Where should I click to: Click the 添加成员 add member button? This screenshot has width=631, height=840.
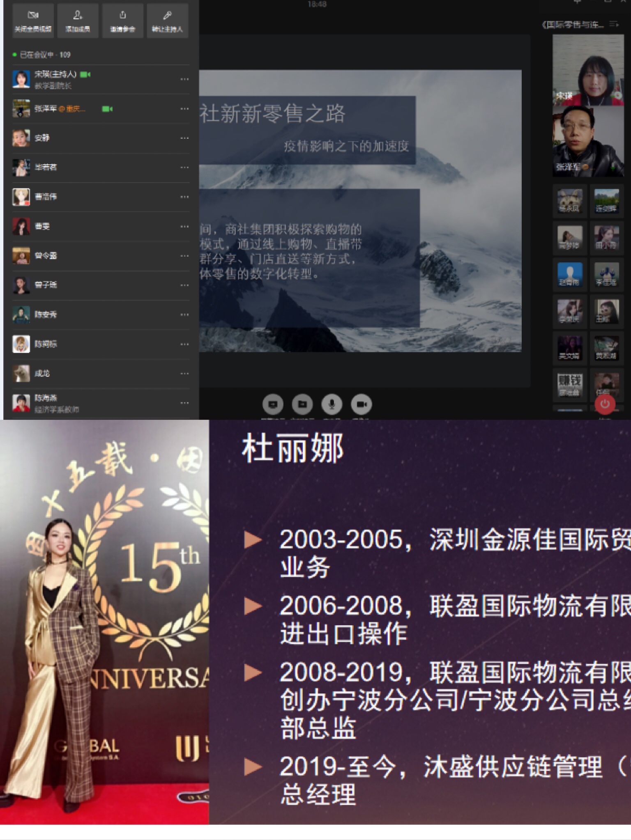(78, 21)
